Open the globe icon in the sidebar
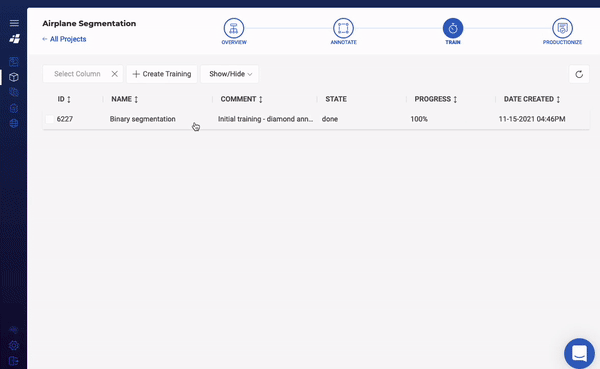This screenshot has height=369, width=600. 14,123
